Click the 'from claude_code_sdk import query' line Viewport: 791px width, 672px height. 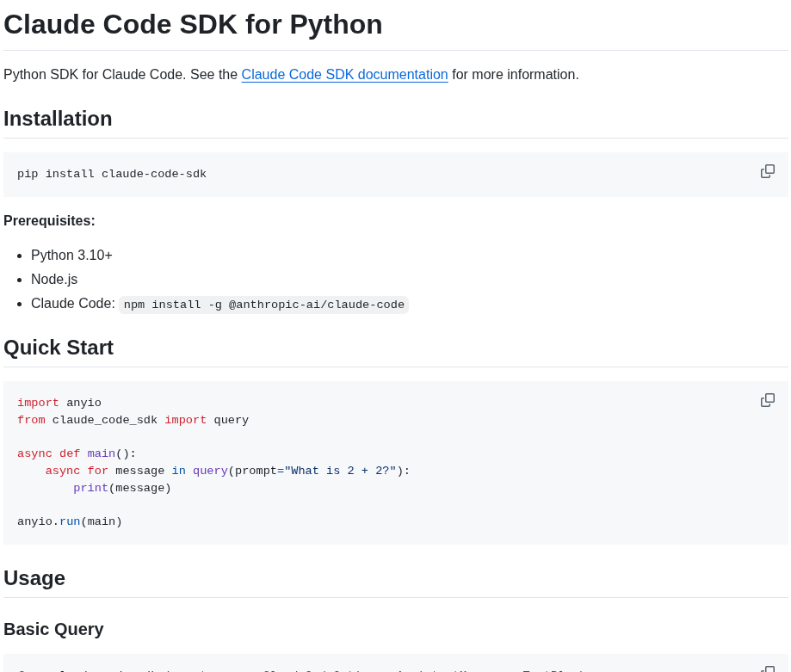click(133, 420)
